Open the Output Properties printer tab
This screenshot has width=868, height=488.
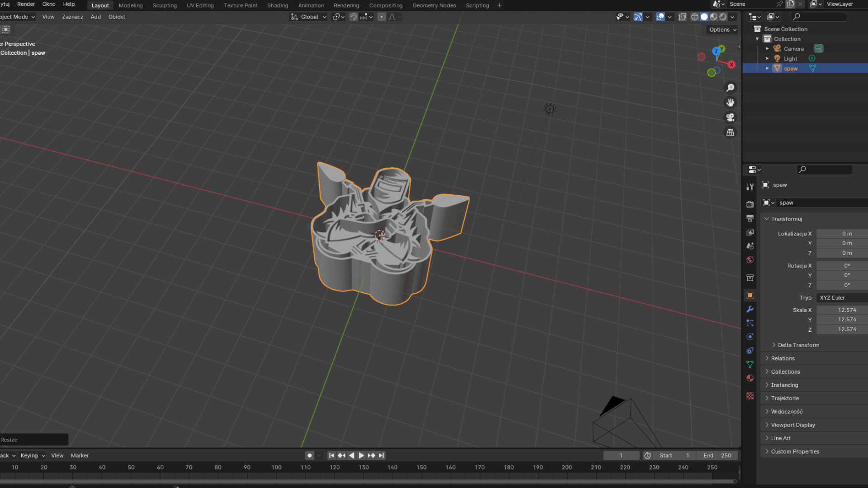click(750, 218)
